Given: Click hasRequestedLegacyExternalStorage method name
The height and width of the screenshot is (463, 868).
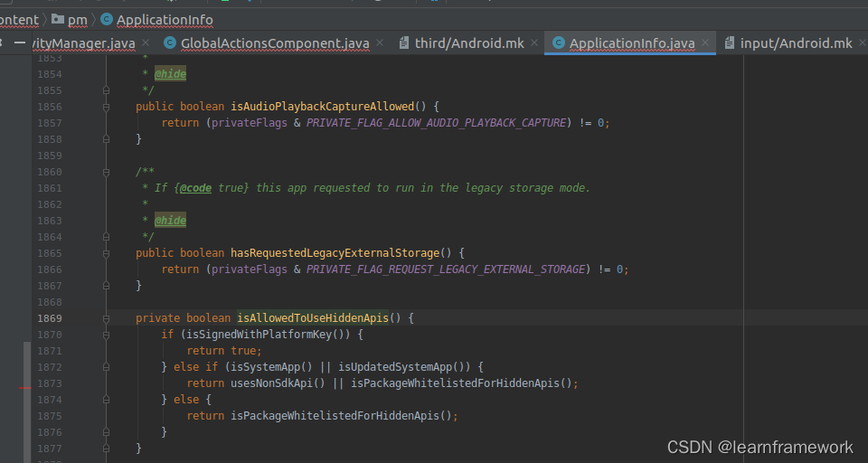Looking at the screenshot, I should 335,253.
